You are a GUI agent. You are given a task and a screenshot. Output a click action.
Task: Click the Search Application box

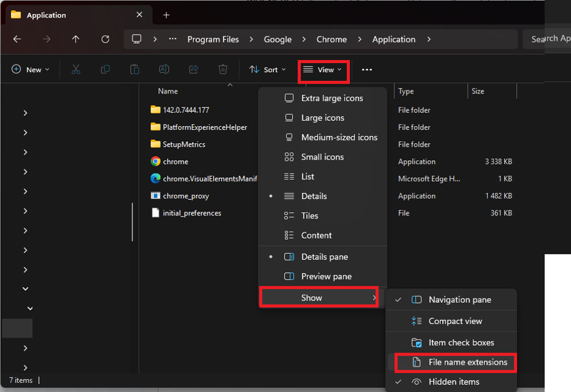pos(546,39)
